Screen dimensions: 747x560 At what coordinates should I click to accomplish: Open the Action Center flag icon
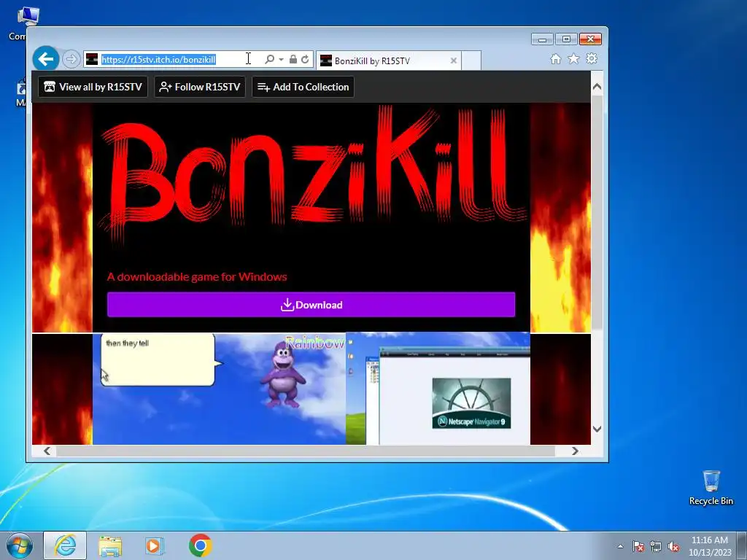[x=638, y=546]
